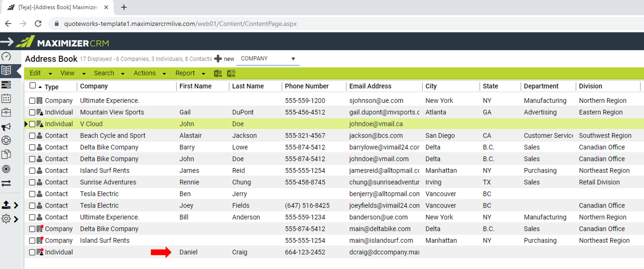Screen dimensions: 644x269
Task: Click the starred company icon for main@deltabike.com row
Action: click(x=40, y=228)
